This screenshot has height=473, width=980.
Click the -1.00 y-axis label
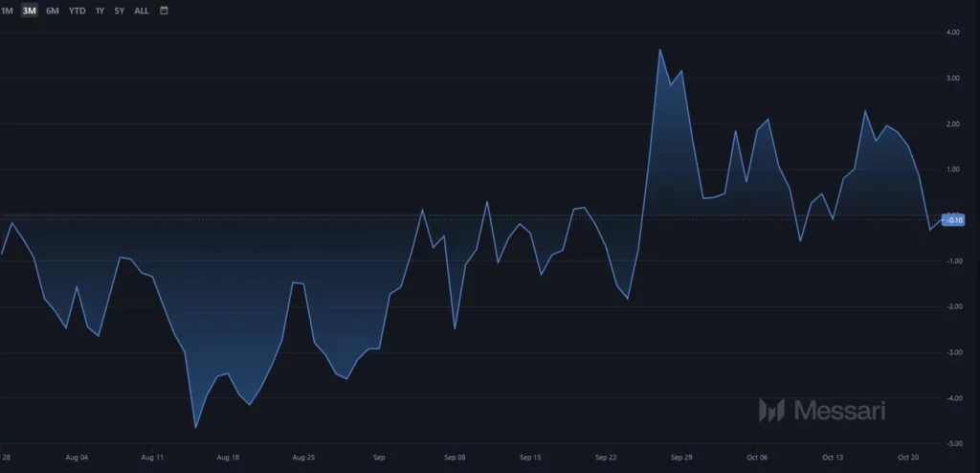953,260
